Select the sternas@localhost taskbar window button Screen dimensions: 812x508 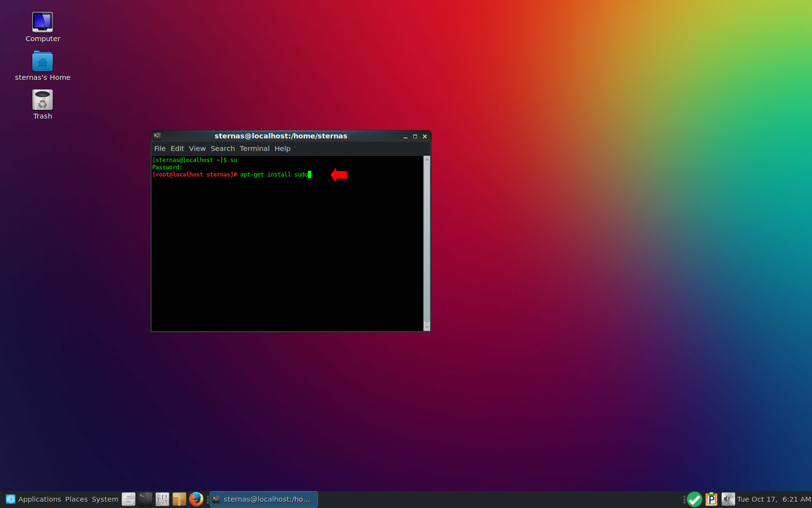(x=264, y=499)
